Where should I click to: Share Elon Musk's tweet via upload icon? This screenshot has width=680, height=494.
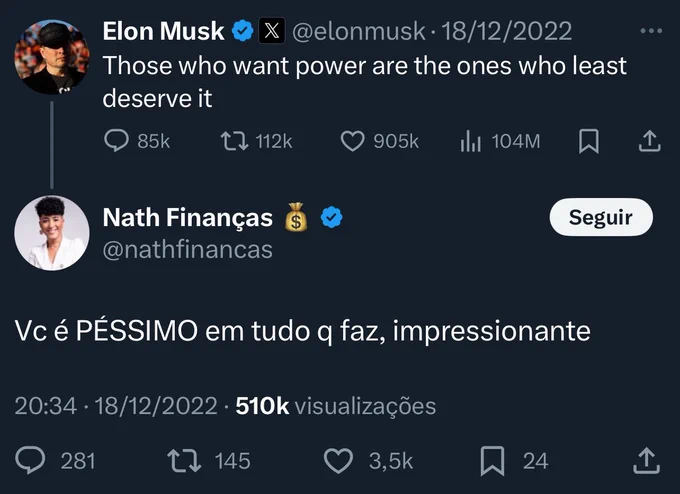pos(649,141)
